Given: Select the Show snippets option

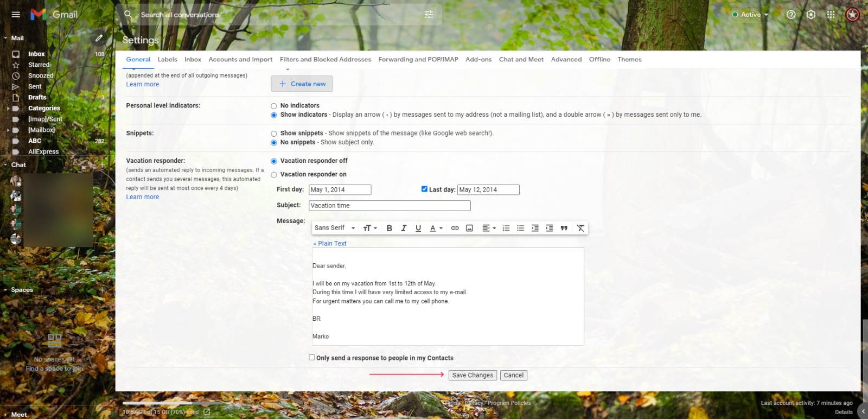Looking at the screenshot, I should point(274,134).
